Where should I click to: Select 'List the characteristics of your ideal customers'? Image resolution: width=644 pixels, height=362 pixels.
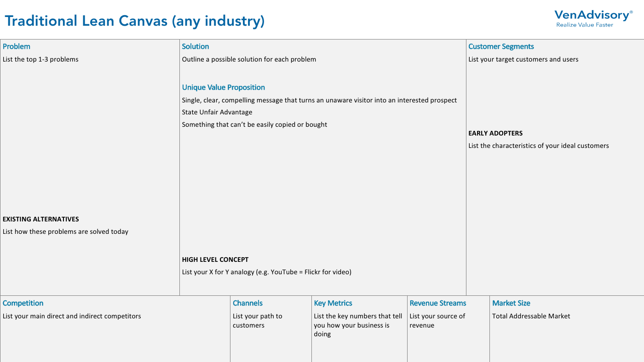[x=539, y=146]
